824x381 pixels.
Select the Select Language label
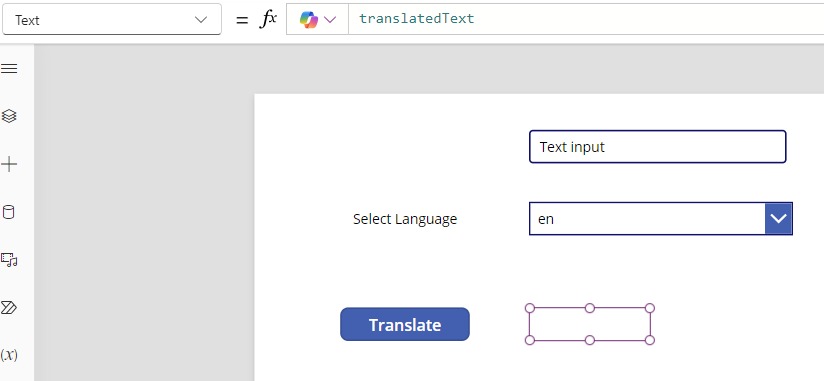coord(405,219)
